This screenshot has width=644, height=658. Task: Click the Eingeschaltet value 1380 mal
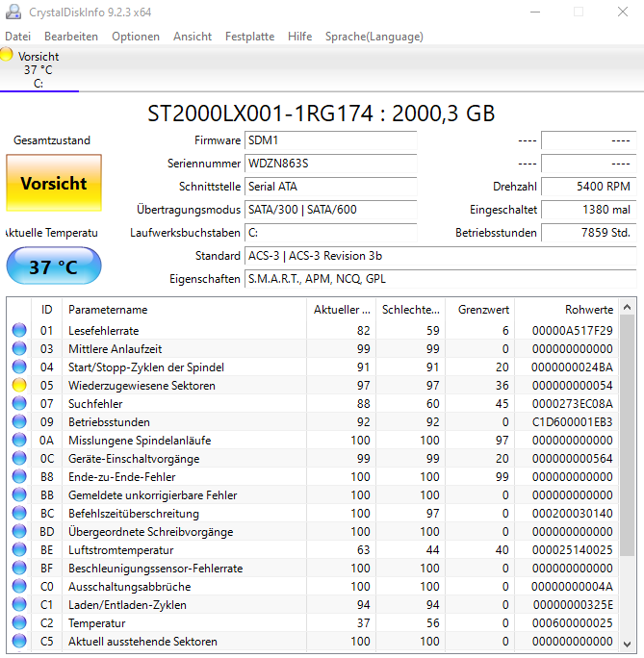[x=589, y=210]
